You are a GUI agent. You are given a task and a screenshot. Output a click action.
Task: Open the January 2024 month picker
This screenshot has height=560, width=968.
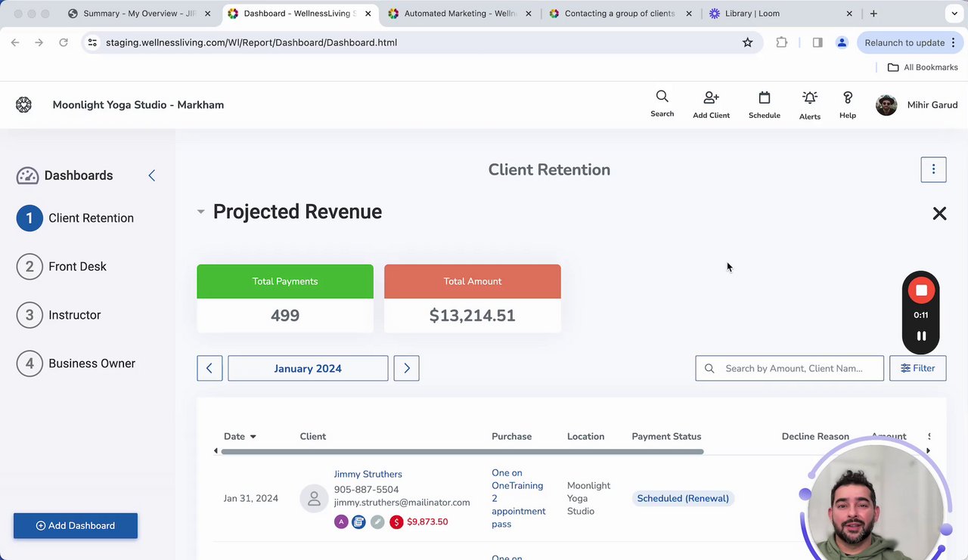[x=308, y=368]
